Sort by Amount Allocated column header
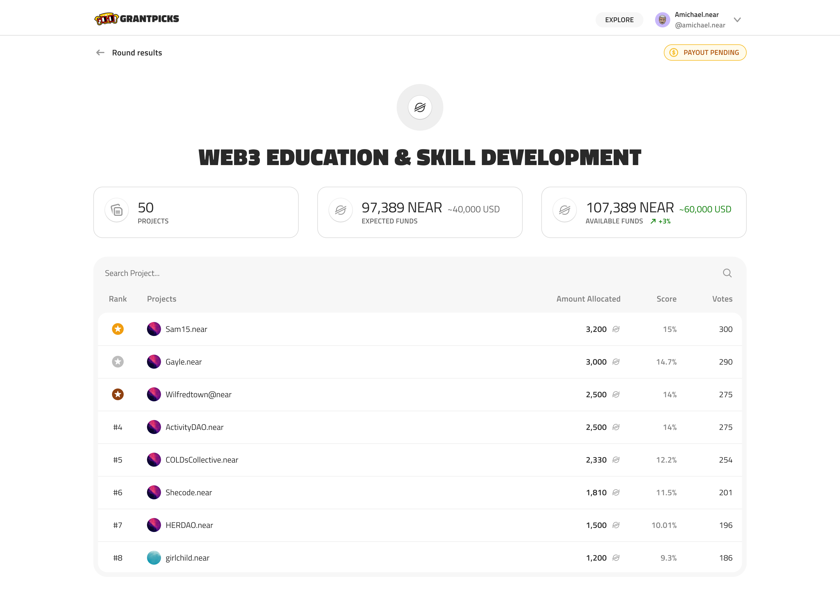 [588, 299]
